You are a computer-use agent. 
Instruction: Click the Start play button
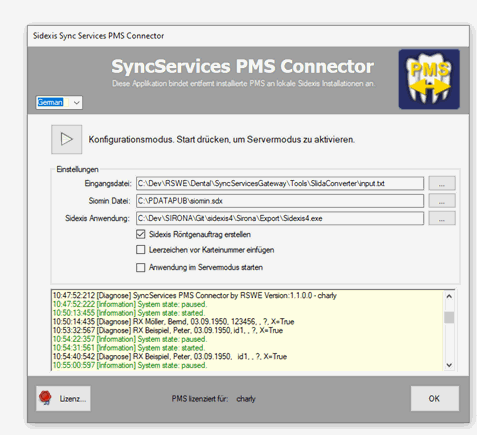(67, 139)
